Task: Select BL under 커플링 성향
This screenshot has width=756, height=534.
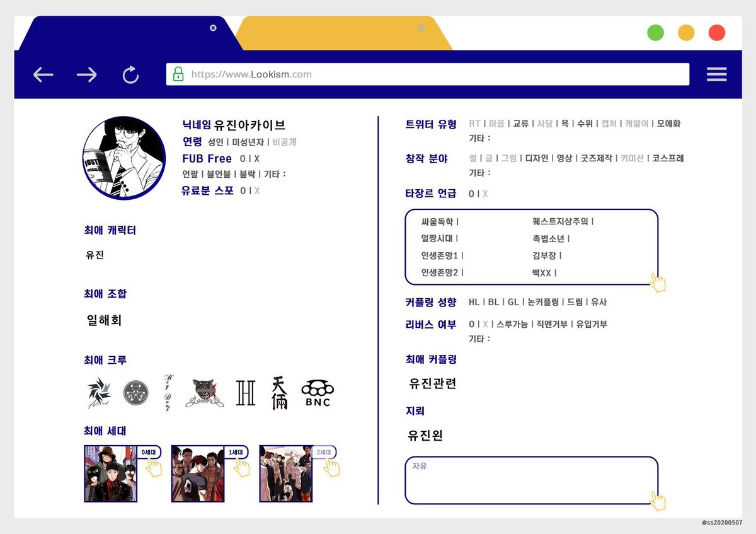Action: pyautogui.click(x=494, y=302)
